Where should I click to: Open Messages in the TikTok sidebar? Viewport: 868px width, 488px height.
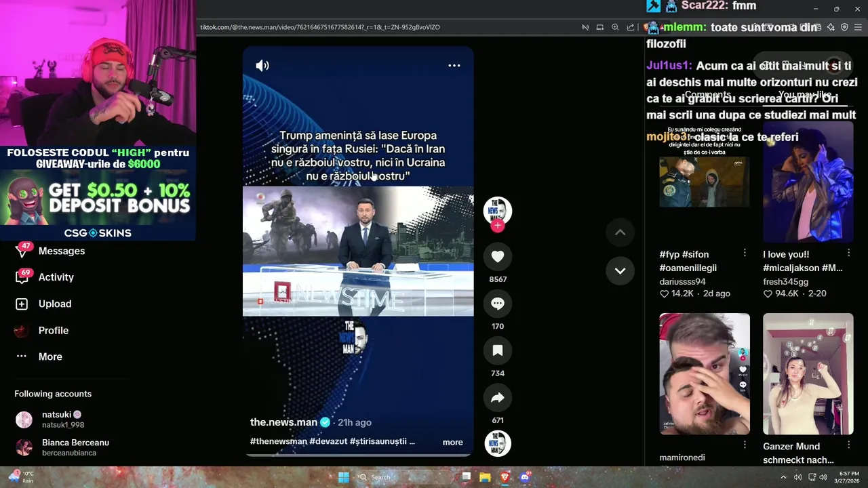point(62,251)
